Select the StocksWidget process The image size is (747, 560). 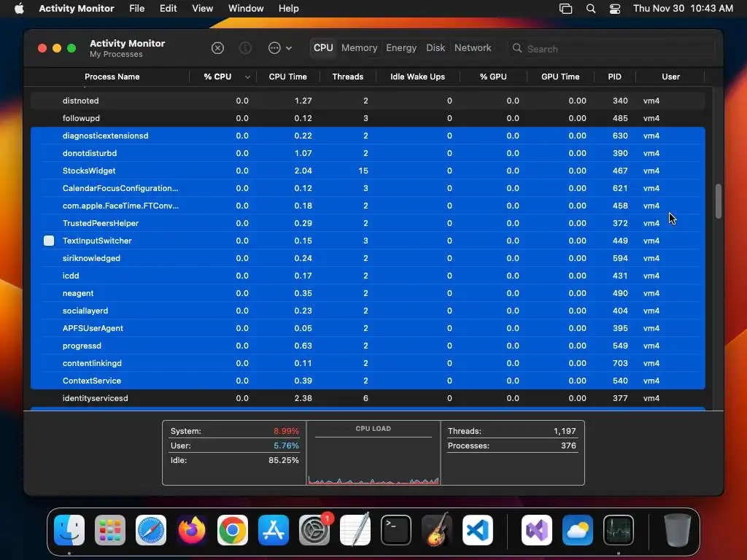click(x=368, y=171)
